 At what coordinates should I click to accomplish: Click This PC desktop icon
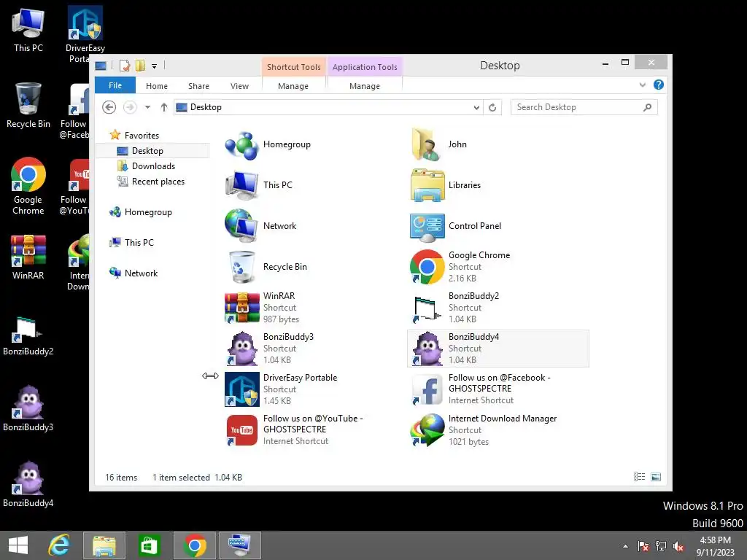point(28,29)
